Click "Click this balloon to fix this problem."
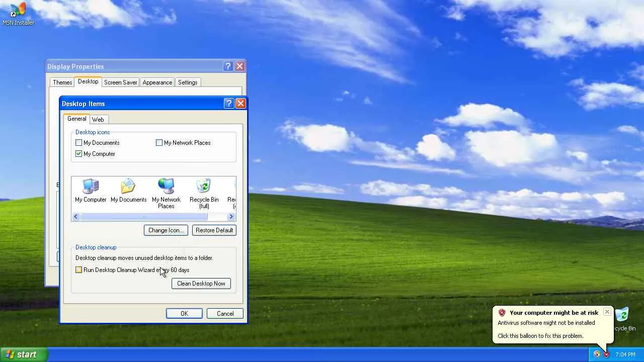 (x=540, y=336)
